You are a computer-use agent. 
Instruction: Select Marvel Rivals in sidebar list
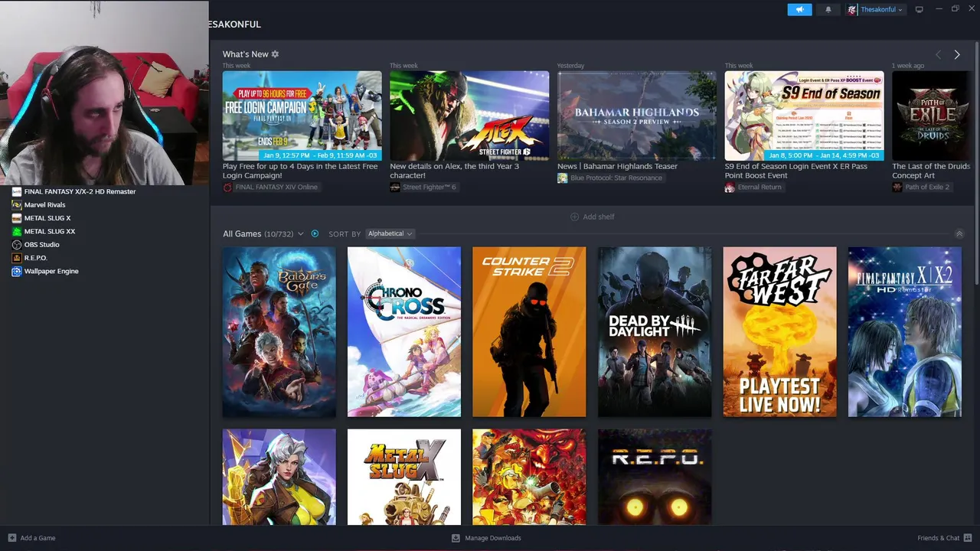(104, 205)
